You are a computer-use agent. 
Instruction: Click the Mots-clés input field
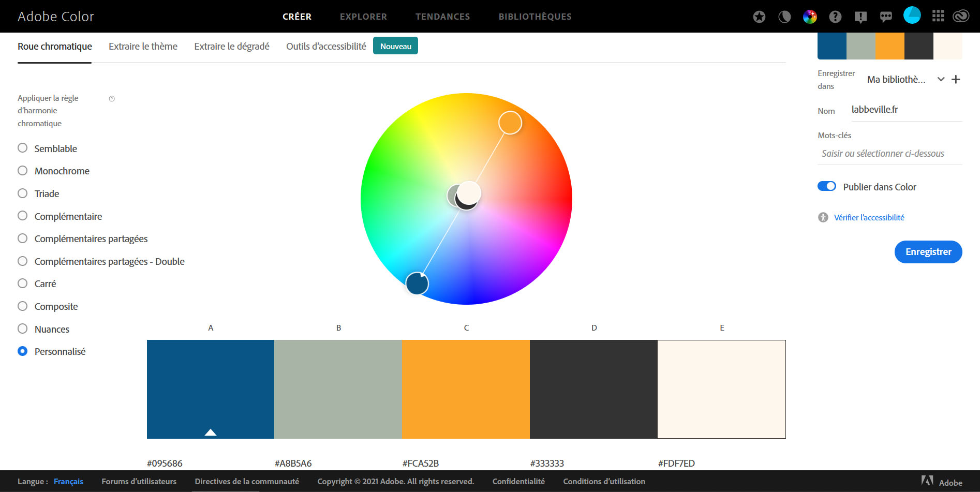(x=890, y=154)
